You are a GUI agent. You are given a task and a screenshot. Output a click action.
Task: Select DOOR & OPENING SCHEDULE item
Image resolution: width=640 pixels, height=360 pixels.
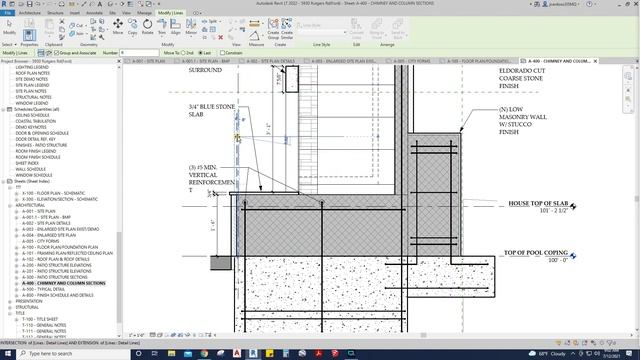pos(42,133)
